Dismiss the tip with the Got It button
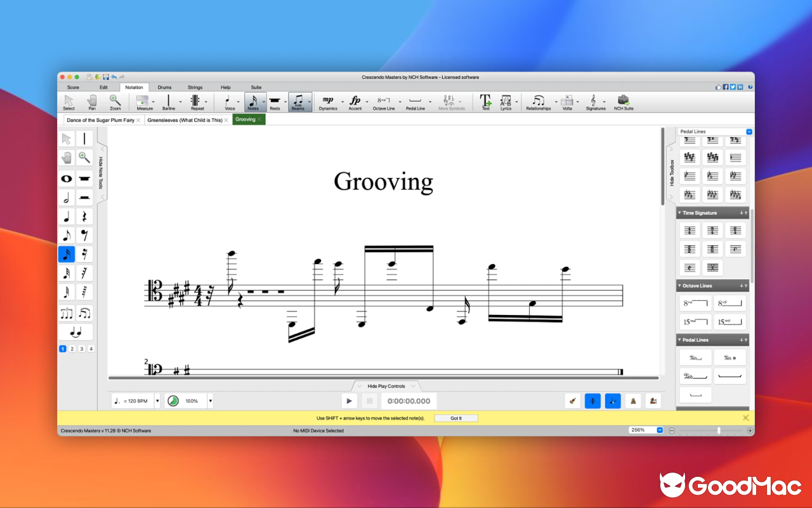This screenshot has width=812, height=508. (x=455, y=418)
